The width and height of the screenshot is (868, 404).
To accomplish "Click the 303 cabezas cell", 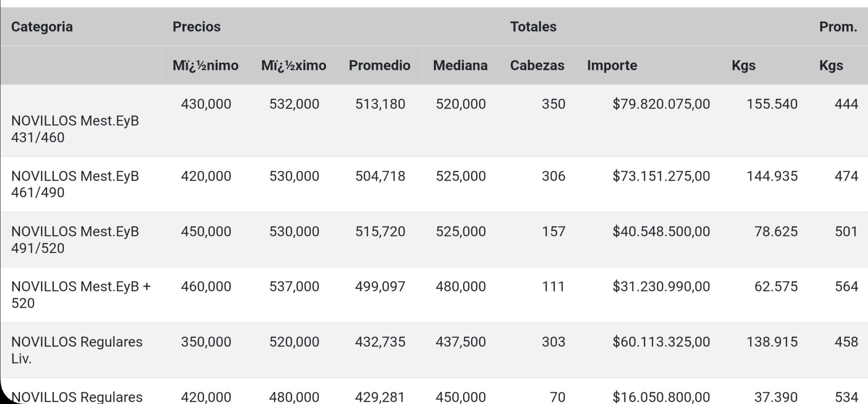I will point(553,342).
